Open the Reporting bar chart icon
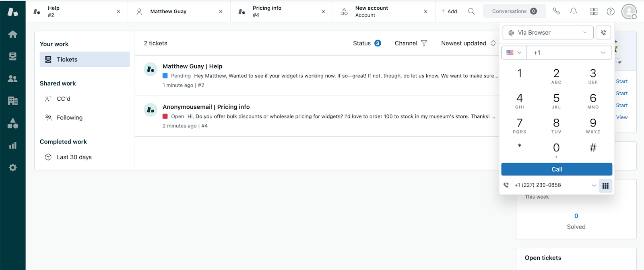This screenshot has width=644, height=270. (x=13, y=145)
